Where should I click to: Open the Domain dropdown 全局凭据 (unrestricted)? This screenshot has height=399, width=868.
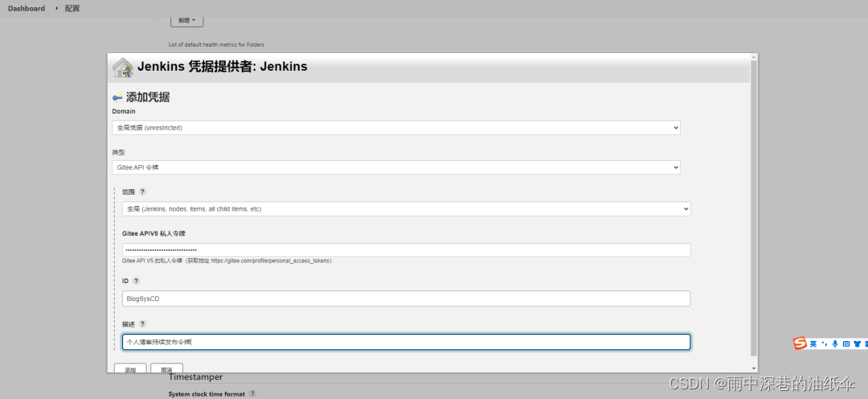[x=395, y=127]
